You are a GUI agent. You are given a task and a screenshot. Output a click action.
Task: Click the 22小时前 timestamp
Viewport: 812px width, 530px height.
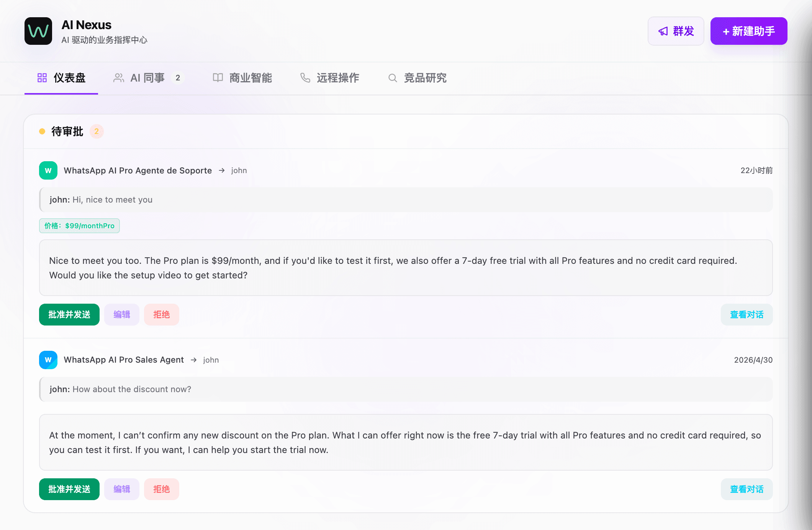pos(756,170)
